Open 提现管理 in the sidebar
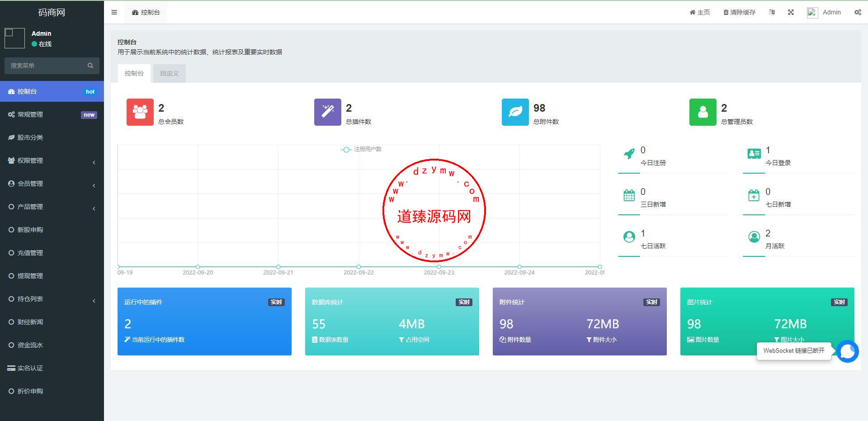Image resolution: width=868 pixels, height=421 pixels. [x=52, y=276]
